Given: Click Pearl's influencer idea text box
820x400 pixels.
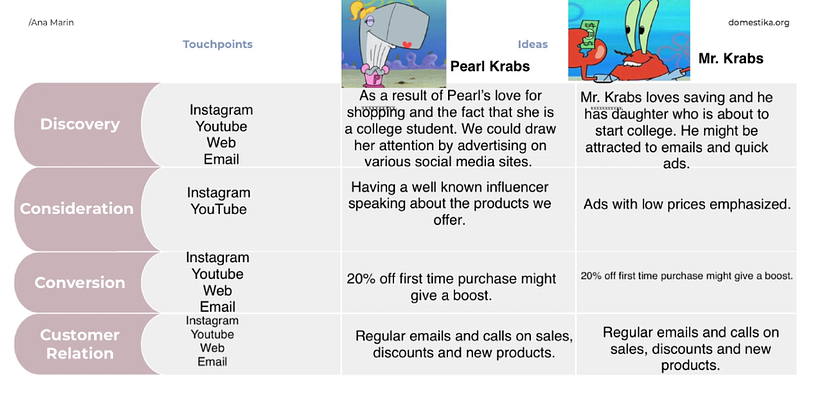Looking at the screenshot, I should tap(450, 203).
